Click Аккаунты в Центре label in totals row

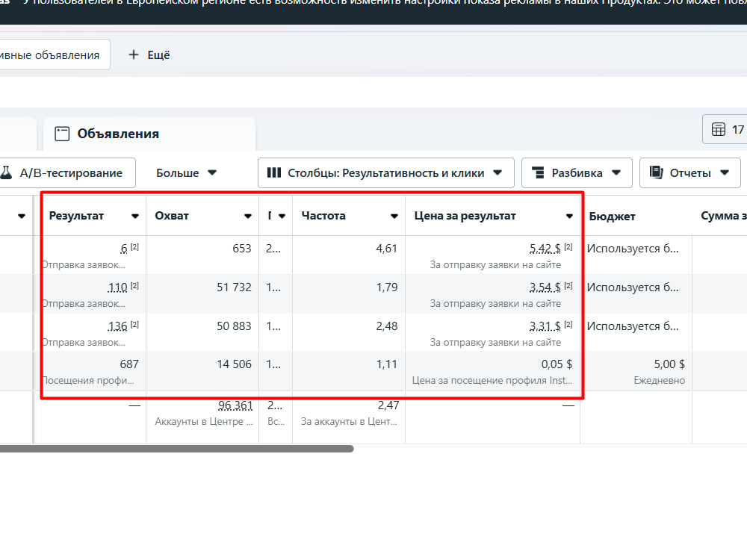[204, 421]
